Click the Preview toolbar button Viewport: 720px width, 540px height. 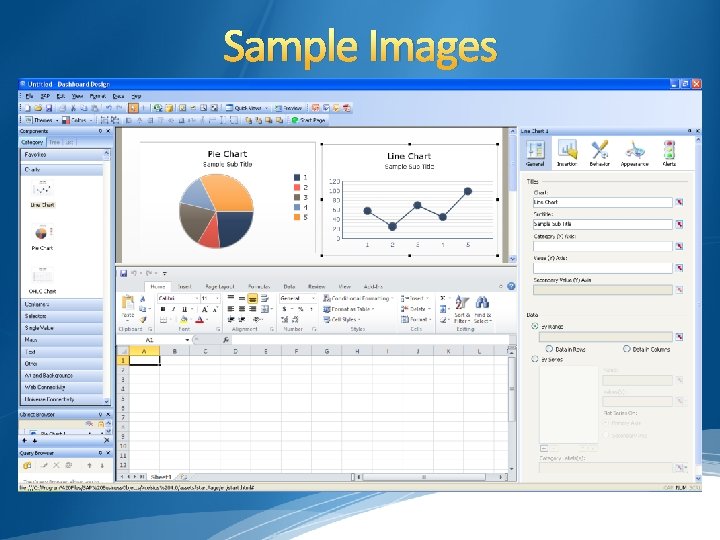[288, 108]
